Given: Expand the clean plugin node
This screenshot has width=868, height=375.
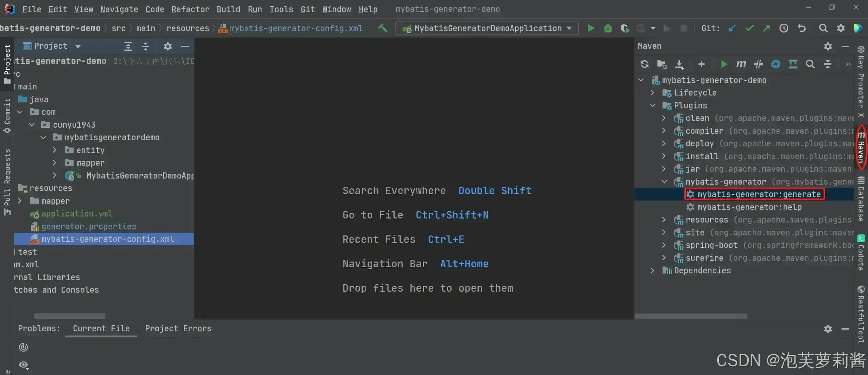Looking at the screenshot, I should point(664,118).
